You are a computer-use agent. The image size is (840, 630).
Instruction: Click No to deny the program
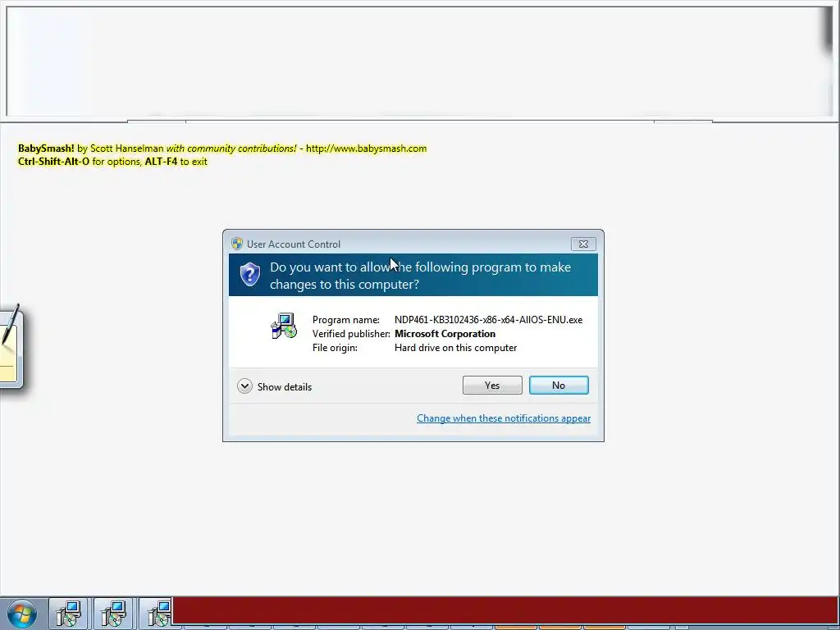(558, 386)
